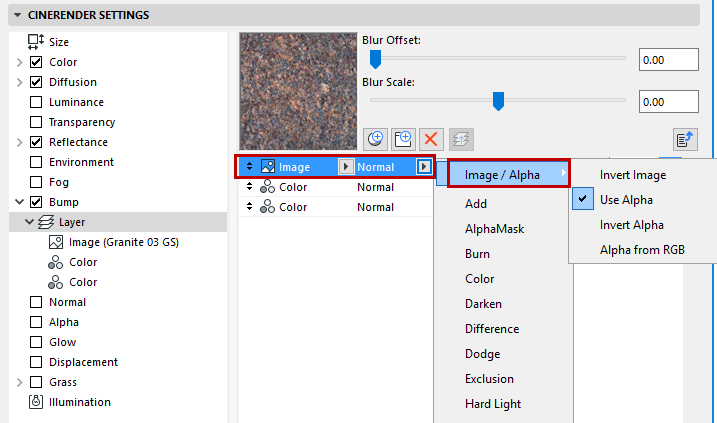Expand the Diffusion tree node
717x423 pixels.
[x=19, y=82]
